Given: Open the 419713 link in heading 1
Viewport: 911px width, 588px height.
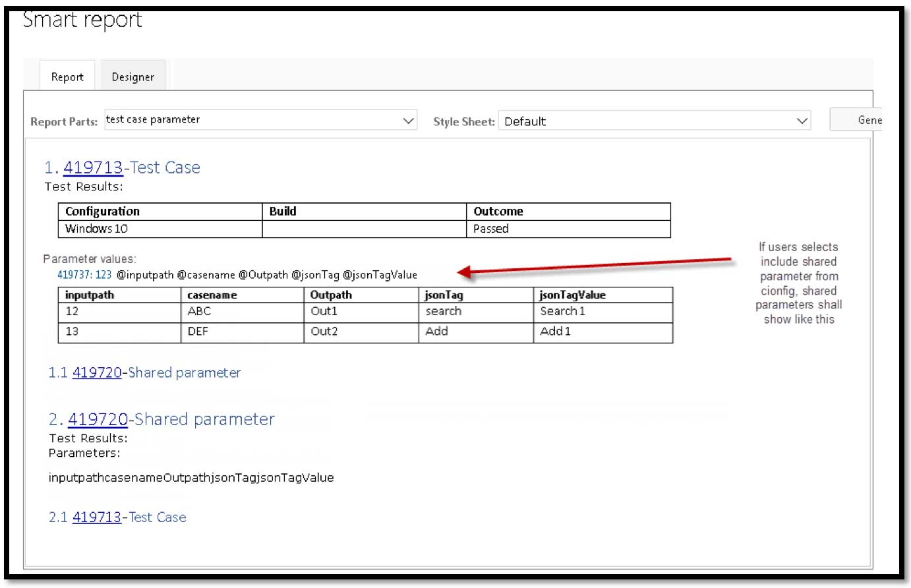Looking at the screenshot, I should tap(93, 167).
